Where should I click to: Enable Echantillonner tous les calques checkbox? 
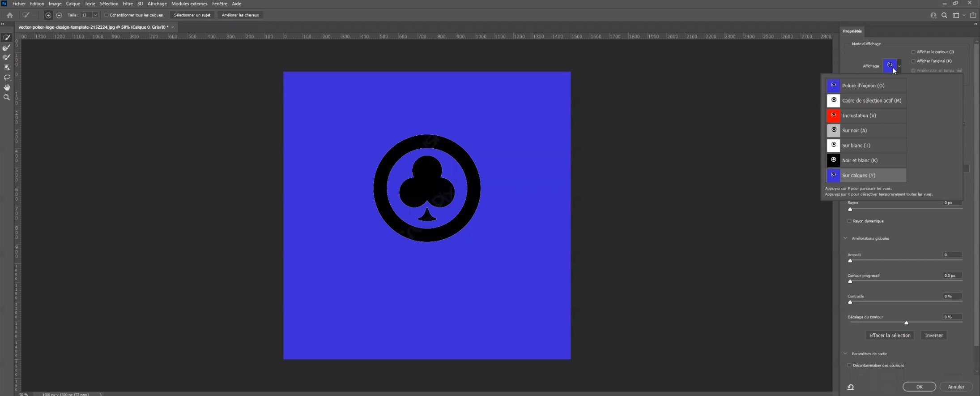[107, 15]
